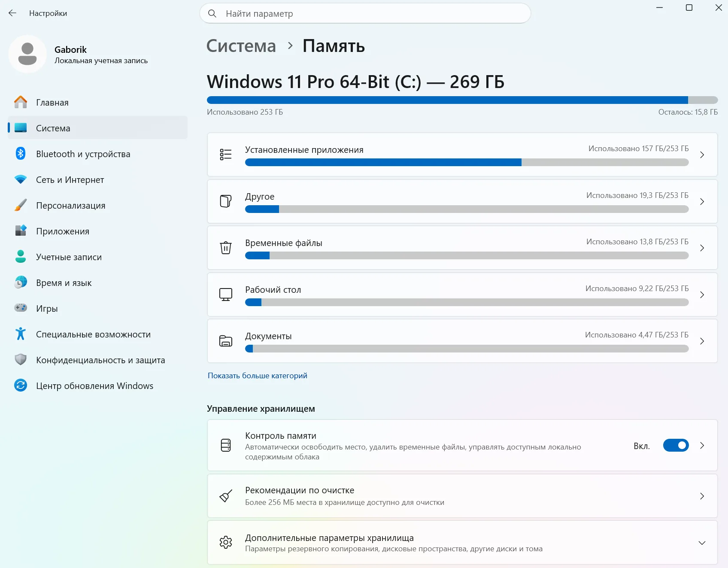This screenshot has width=728, height=568.
Task: Click the Приложения apps icon
Action: 21,231
